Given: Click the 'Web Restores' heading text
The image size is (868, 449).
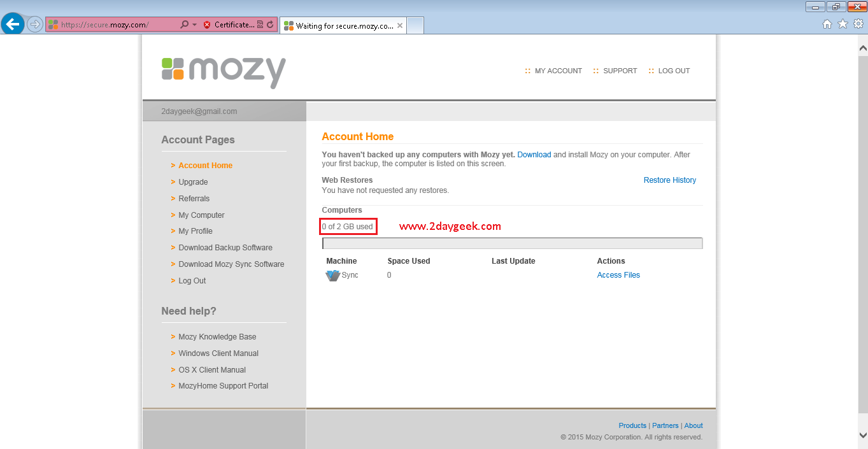Looking at the screenshot, I should pos(347,180).
